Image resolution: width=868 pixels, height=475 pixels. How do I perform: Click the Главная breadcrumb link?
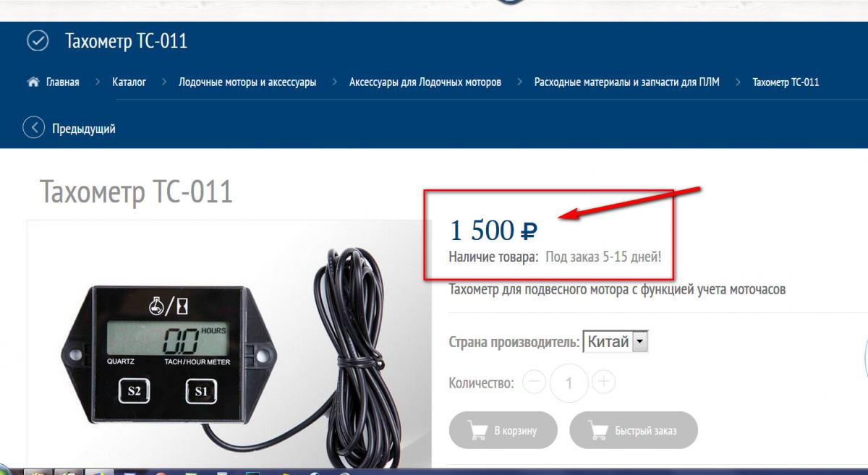tap(63, 82)
